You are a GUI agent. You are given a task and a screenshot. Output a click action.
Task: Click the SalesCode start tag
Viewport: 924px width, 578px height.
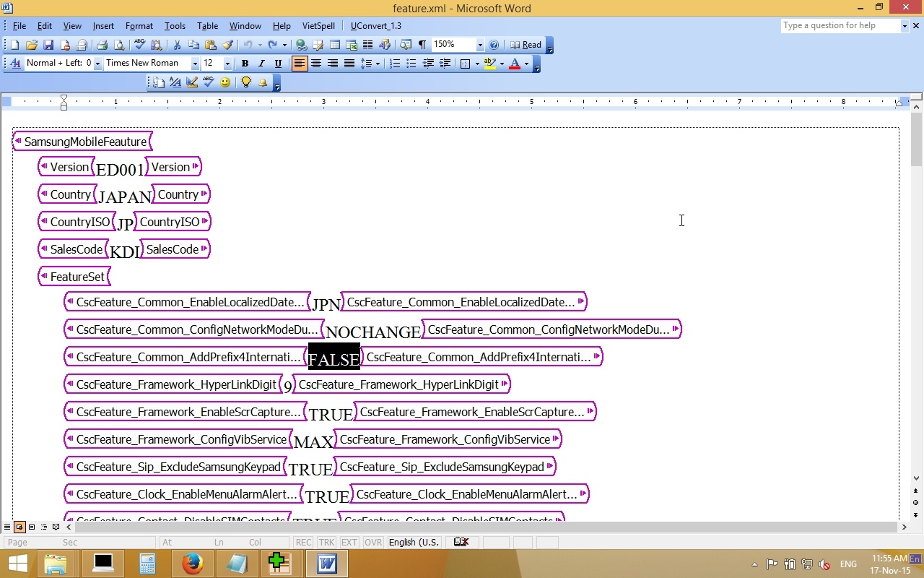point(73,249)
